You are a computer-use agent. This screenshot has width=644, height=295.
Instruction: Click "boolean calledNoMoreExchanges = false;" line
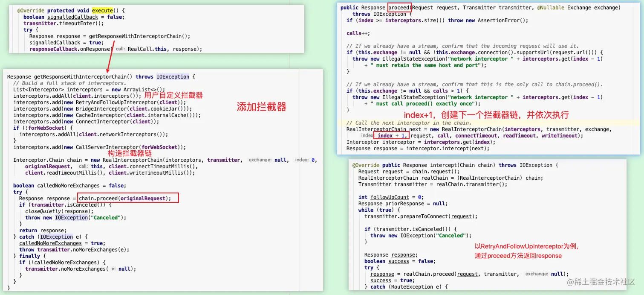pyautogui.click(x=69, y=185)
